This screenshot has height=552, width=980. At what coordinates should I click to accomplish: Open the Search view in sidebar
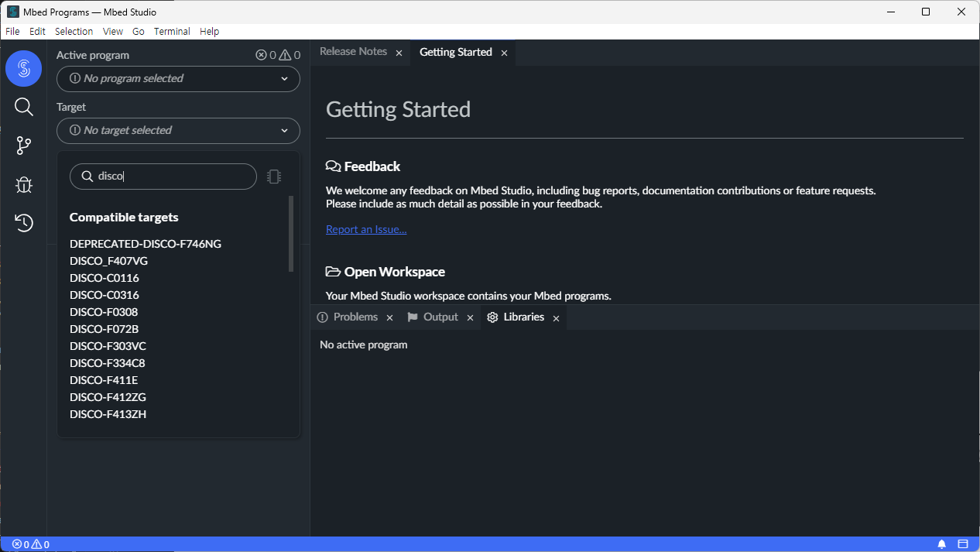[24, 107]
